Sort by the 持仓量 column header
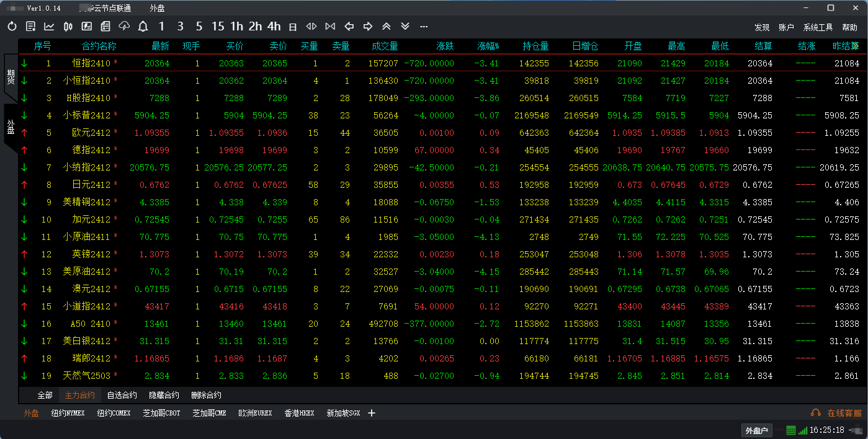This screenshot has height=439, width=868. click(x=536, y=47)
